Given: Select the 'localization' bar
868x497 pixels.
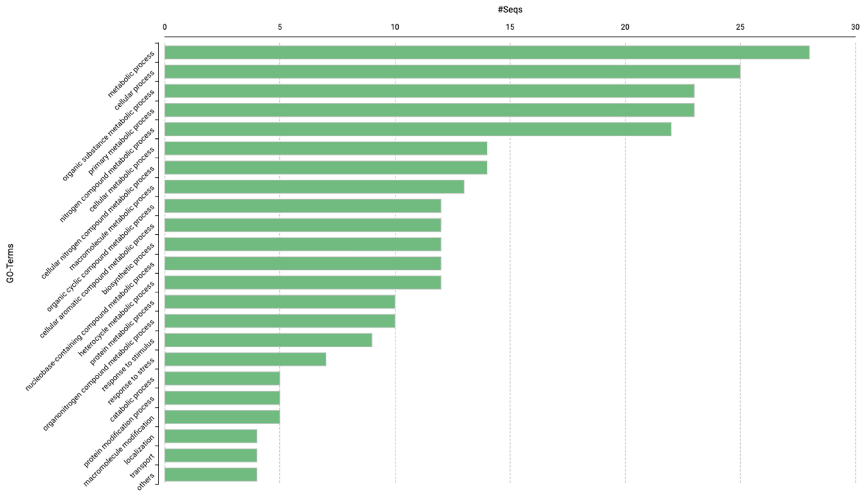Looking at the screenshot, I should (x=211, y=436).
